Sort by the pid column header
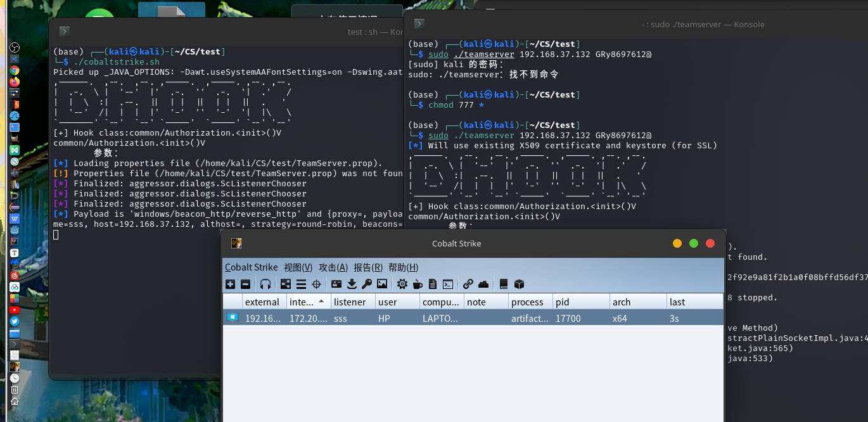 pyautogui.click(x=581, y=302)
